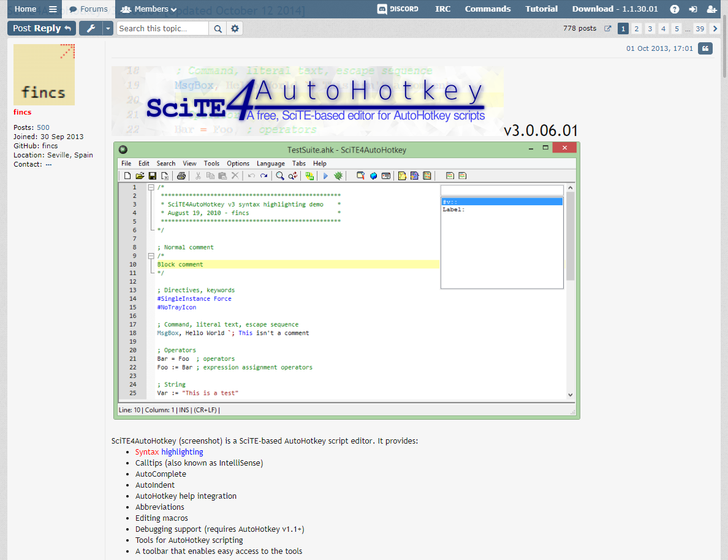Click the '778 posts' count text

580,28
